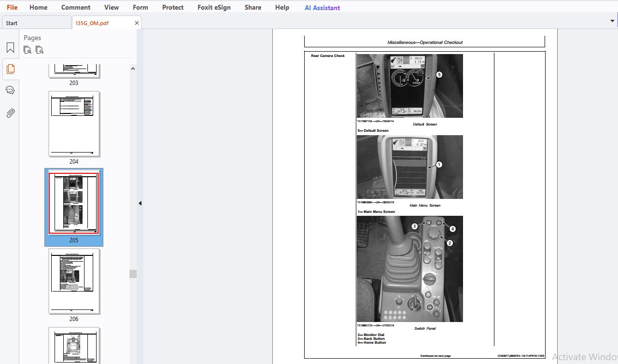Select page 203 thumbnail
The width and height of the screenshot is (618, 364).
click(x=74, y=70)
